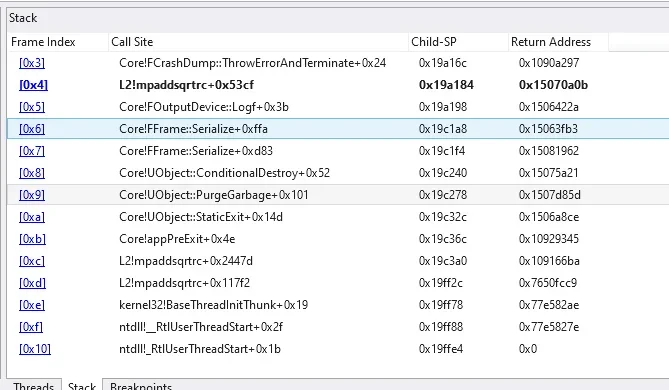Open frame index link 0x5
This screenshot has width=669, height=390.
click(32, 107)
